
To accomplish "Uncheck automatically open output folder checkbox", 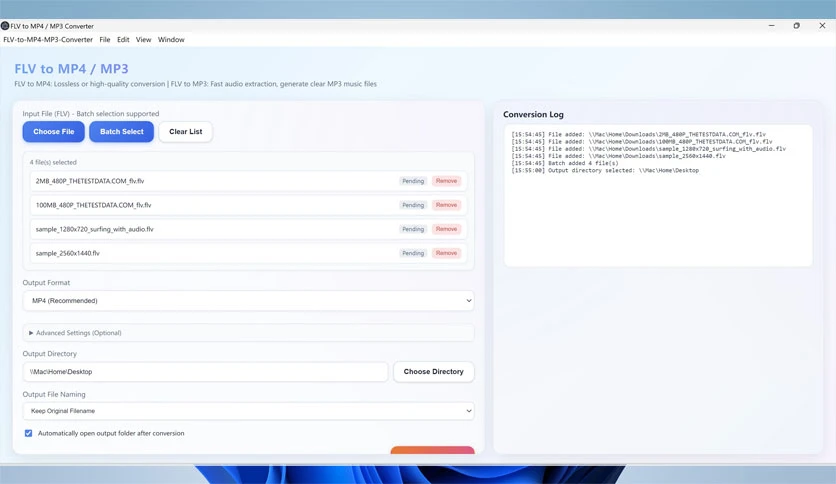I will (x=28, y=433).
